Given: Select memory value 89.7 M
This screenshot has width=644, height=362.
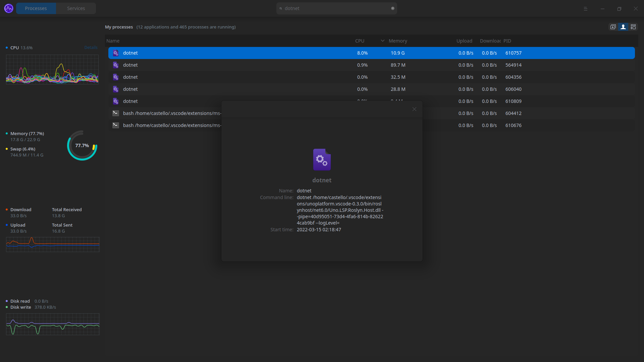Looking at the screenshot, I should (398, 65).
